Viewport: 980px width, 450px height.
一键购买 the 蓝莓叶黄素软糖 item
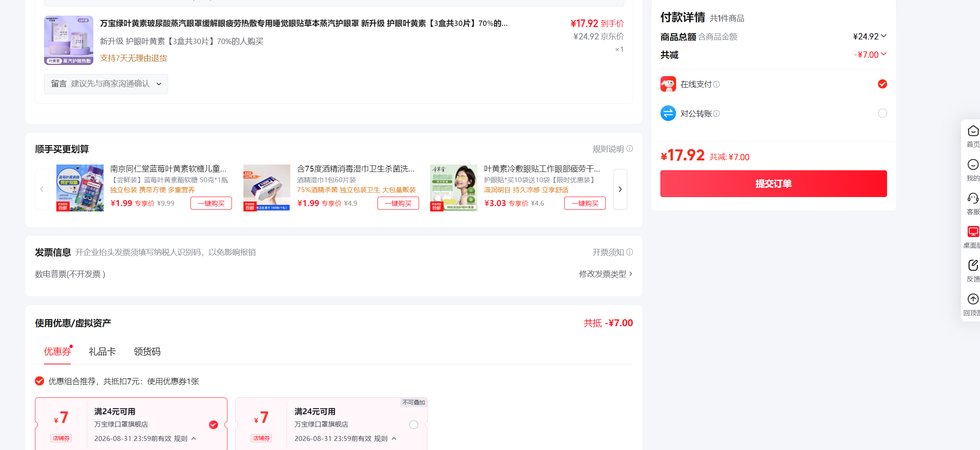(x=211, y=203)
